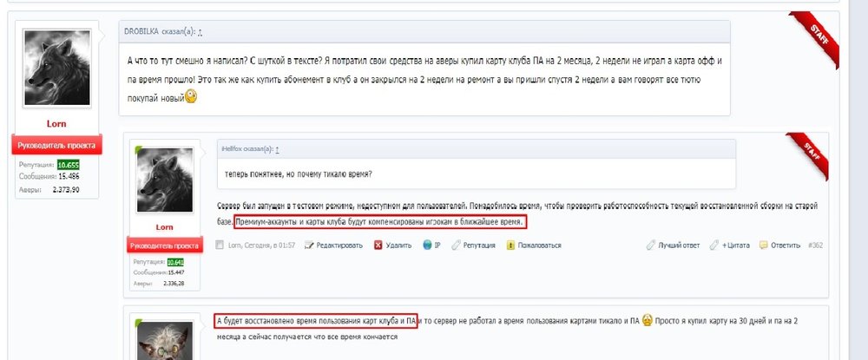Open Lorn's username link in nested post
Viewport: 868px width, 360px height.
click(165, 226)
